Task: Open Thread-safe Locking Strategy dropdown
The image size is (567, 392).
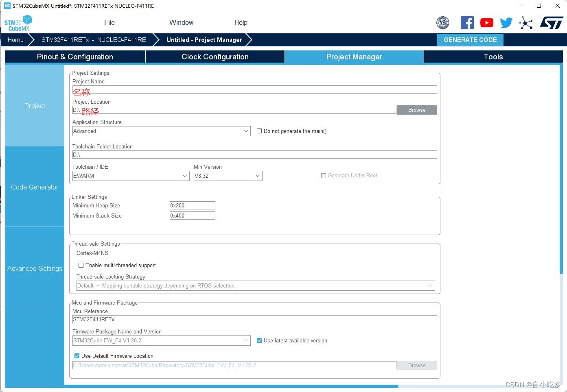Action: point(256,285)
